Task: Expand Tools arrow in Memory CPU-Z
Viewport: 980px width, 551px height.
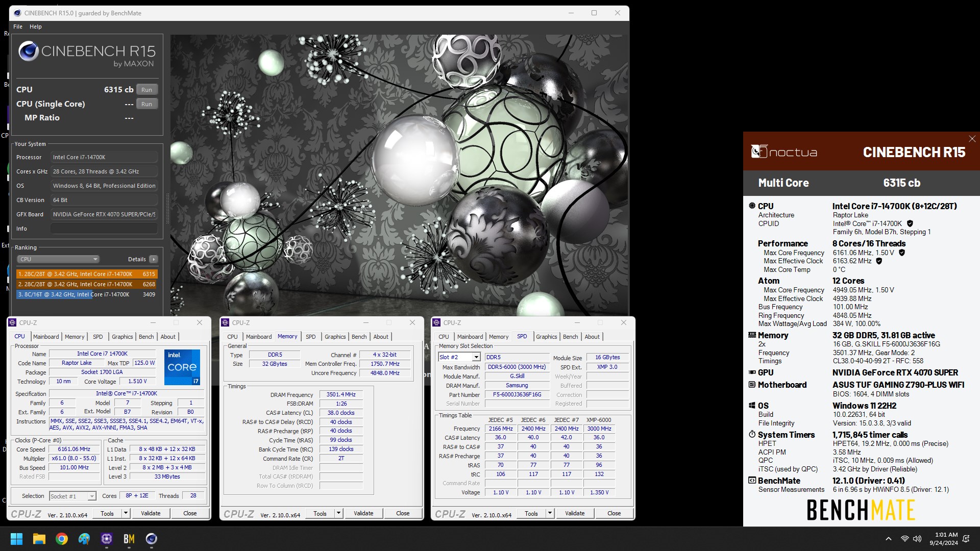Action: coord(338,513)
